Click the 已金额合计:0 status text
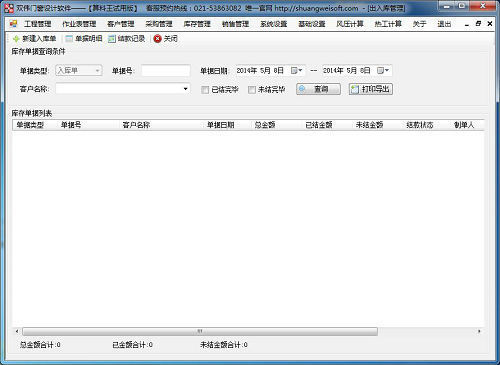The height and width of the screenshot is (365, 500). tap(132, 345)
